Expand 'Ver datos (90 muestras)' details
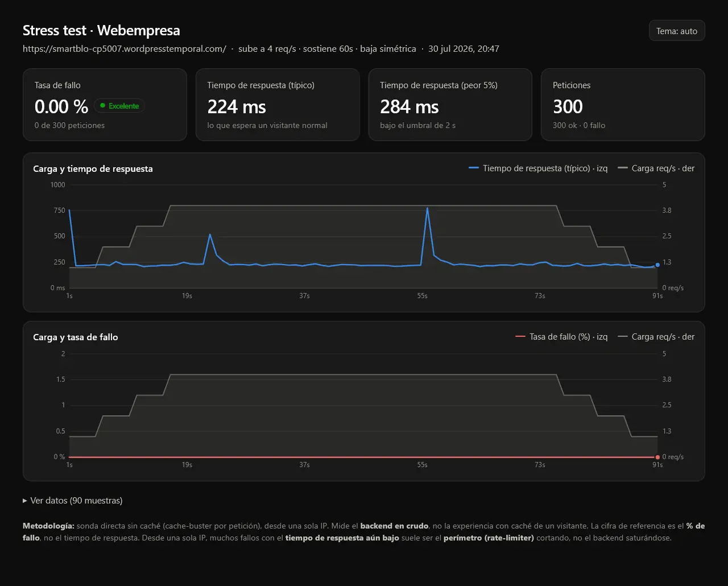This screenshot has width=728, height=586. (x=72, y=501)
